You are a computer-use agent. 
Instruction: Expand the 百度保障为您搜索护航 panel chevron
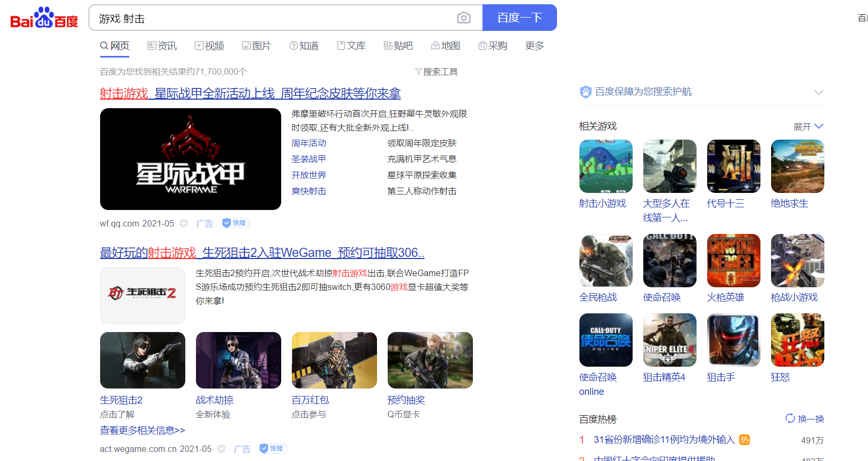(x=818, y=92)
